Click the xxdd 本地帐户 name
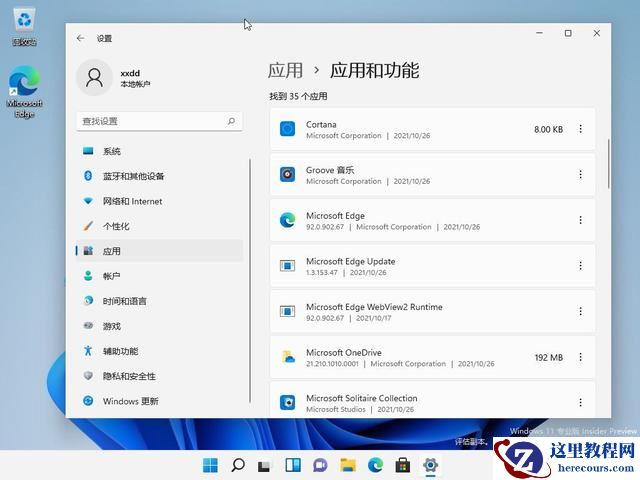Screen dimensions: 640x480 click(x=135, y=78)
